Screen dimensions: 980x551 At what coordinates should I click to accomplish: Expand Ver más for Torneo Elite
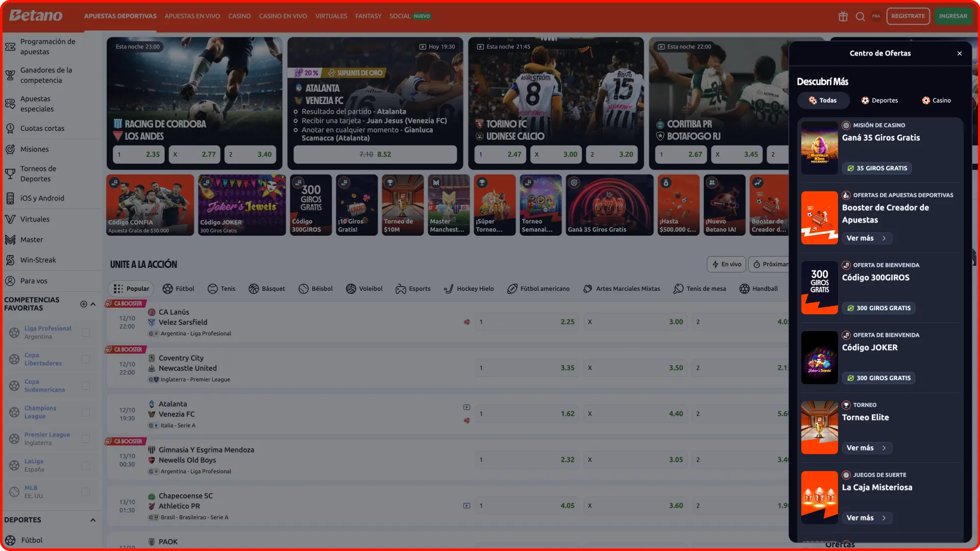867,448
